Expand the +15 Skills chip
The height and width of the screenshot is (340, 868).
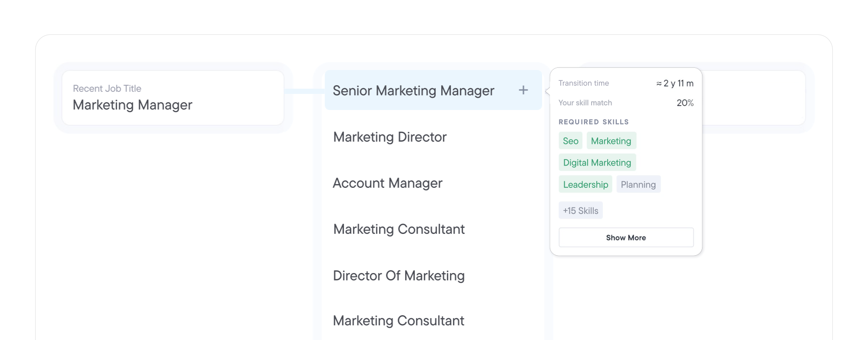581,210
